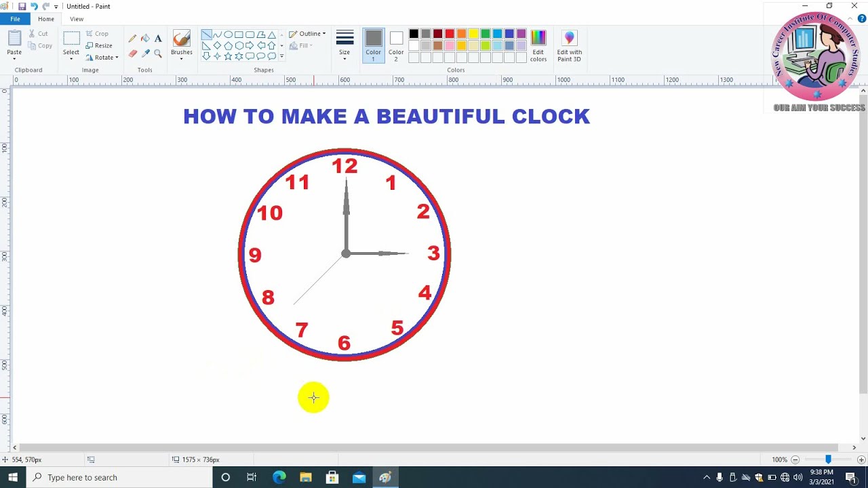Adjust the zoom slider handle
The width and height of the screenshot is (868, 488).
click(828, 460)
